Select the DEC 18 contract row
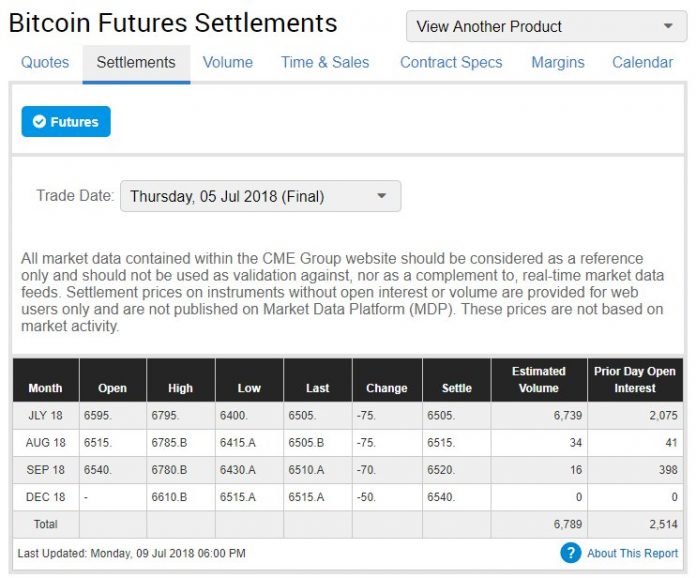Image resolution: width=696 pixels, height=578 pixels. point(45,497)
